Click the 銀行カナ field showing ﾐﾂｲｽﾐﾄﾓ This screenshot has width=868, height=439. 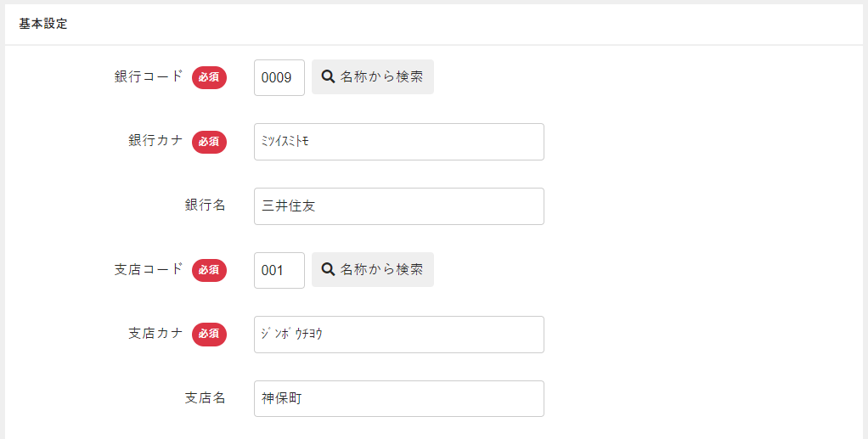[x=398, y=142]
